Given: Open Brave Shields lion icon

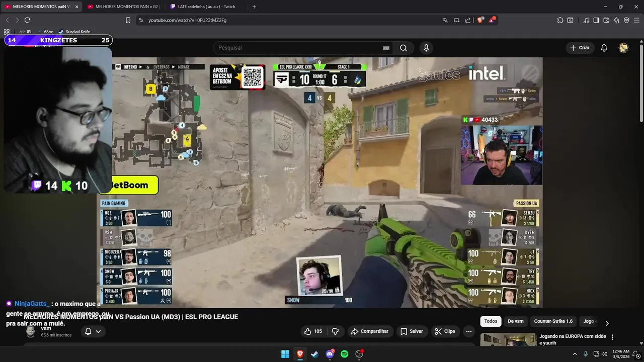Looking at the screenshot, I should 480,20.
